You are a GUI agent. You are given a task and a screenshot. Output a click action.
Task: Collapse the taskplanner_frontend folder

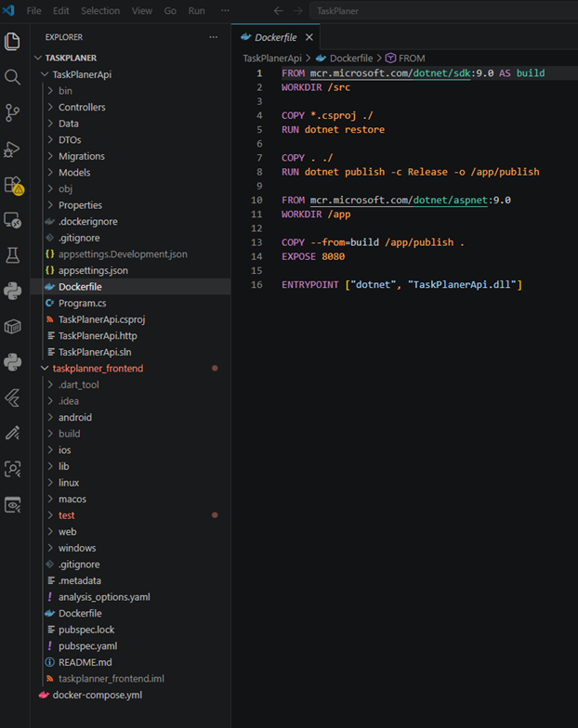point(97,368)
